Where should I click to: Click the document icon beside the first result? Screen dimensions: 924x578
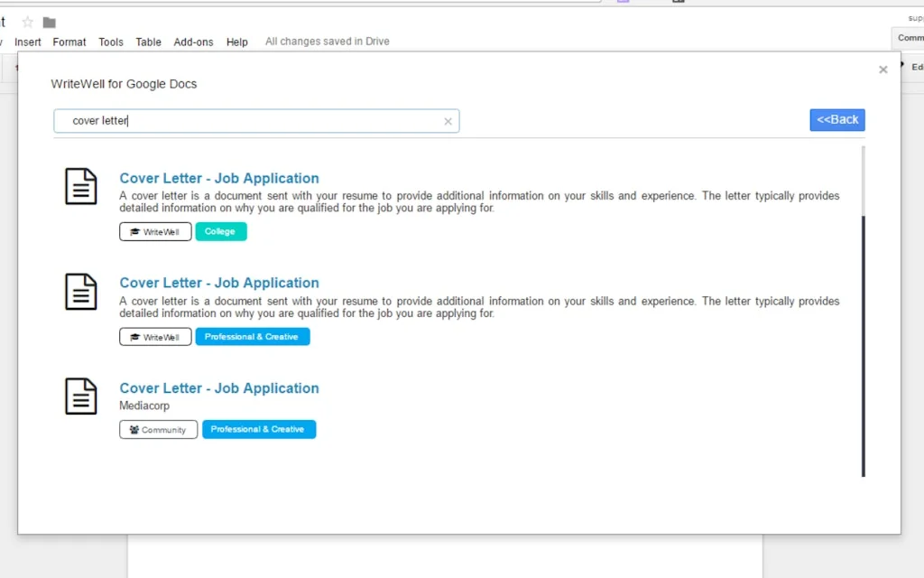(80, 187)
